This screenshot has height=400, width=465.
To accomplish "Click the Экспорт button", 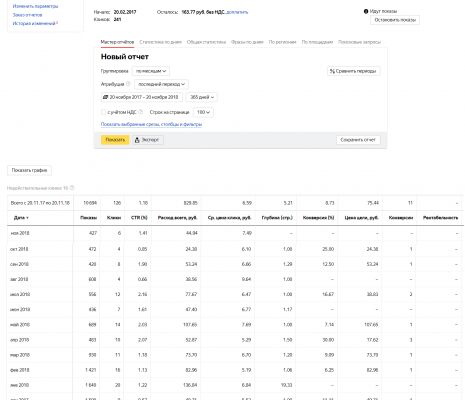I will (147, 140).
